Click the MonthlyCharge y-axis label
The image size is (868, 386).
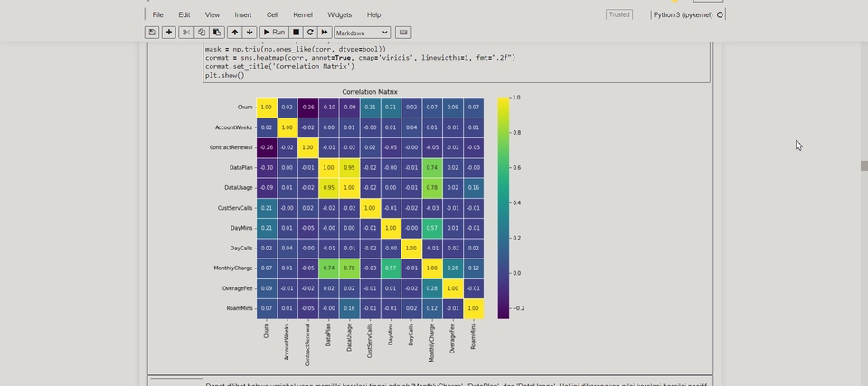[233, 268]
